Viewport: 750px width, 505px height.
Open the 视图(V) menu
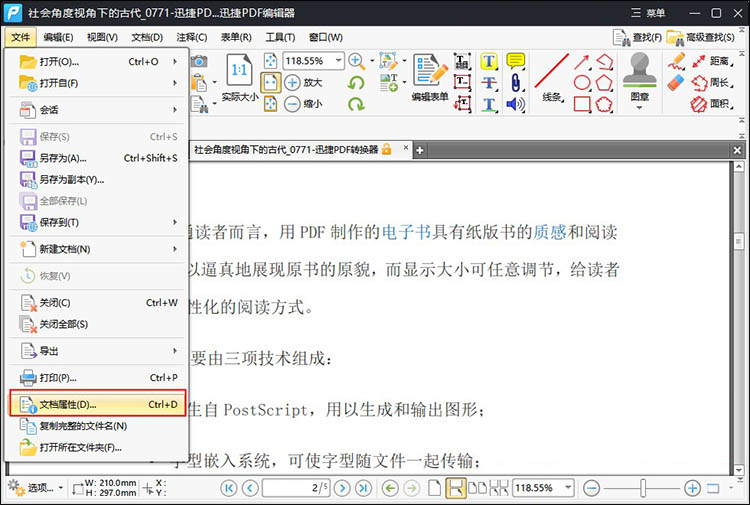pyautogui.click(x=102, y=37)
